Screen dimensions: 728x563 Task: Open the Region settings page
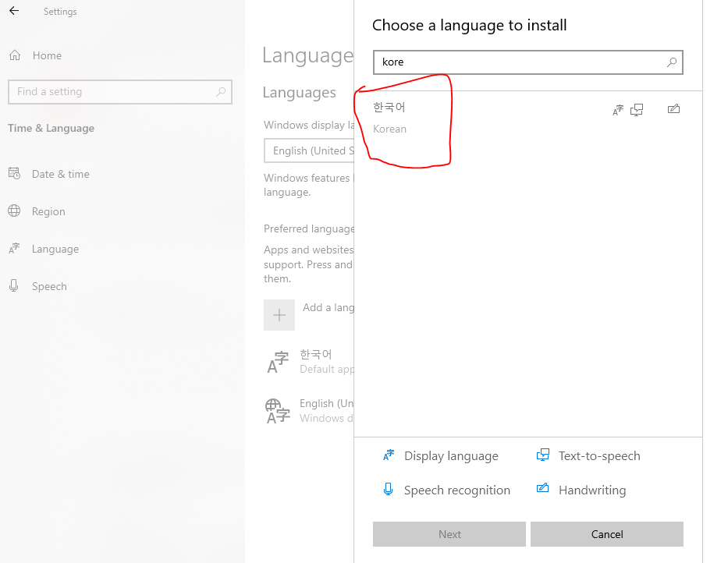(48, 211)
